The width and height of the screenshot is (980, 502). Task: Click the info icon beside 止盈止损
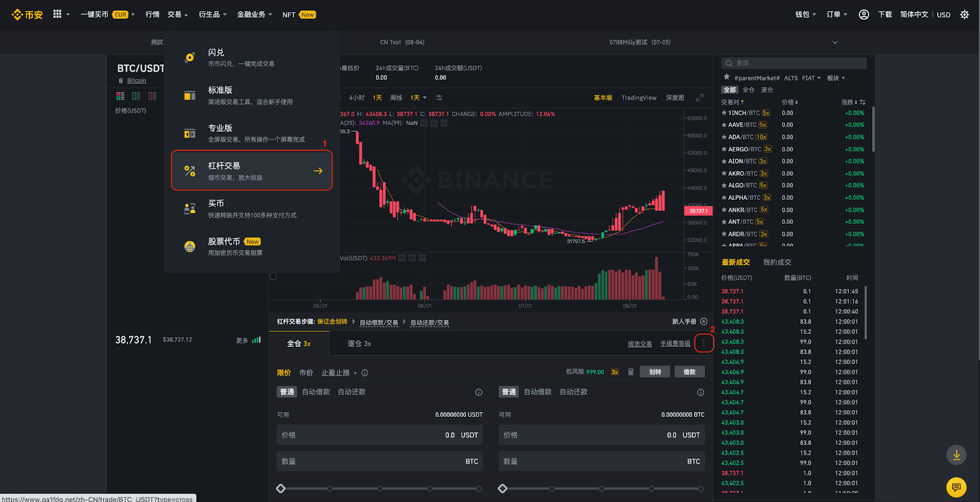(365, 373)
